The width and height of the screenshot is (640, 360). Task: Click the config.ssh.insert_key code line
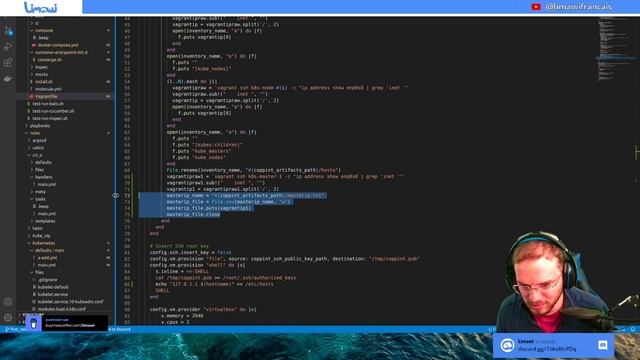tap(191, 252)
